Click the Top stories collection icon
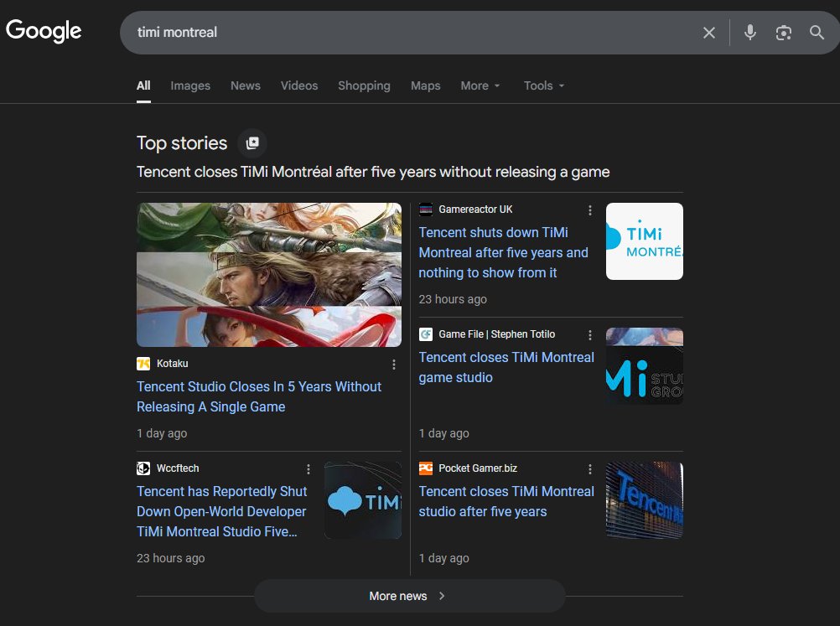 pyautogui.click(x=252, y=143)
